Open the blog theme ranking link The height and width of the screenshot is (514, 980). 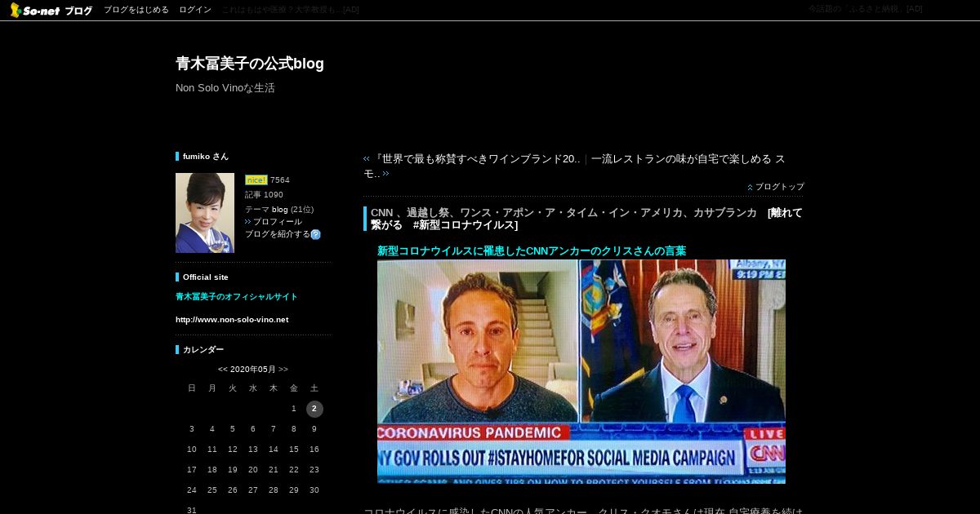(x=280, y=210)
